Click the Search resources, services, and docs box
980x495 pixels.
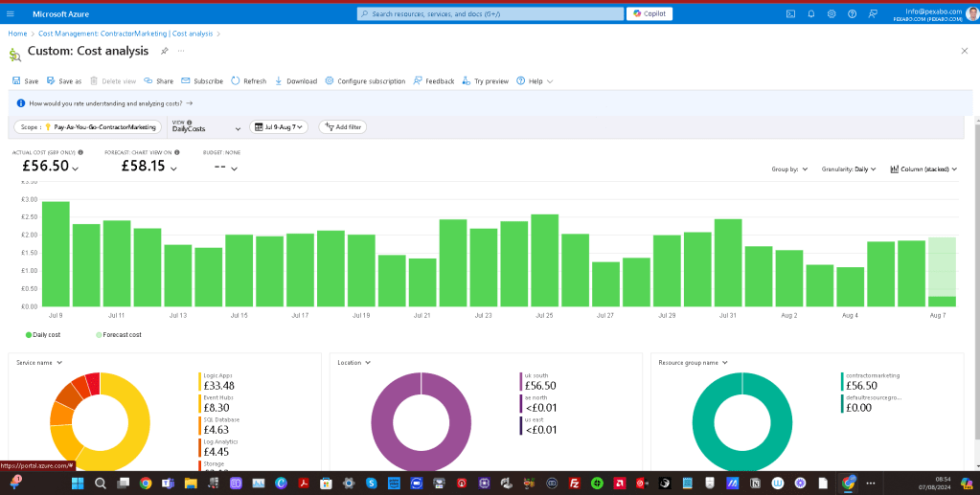pyautogui.click(x=490, y=13)
